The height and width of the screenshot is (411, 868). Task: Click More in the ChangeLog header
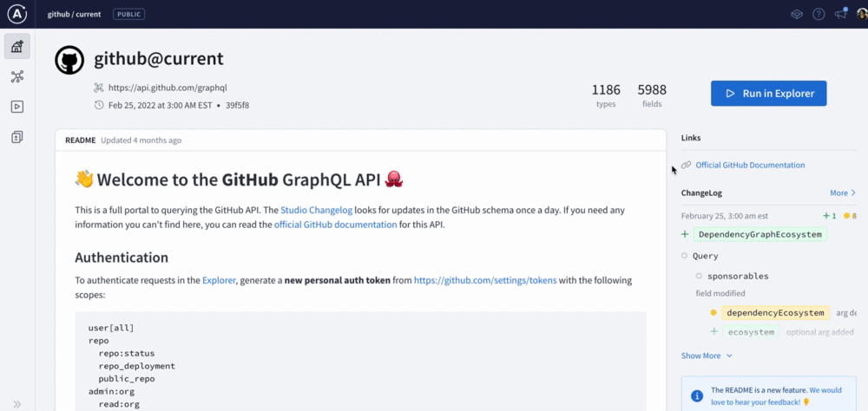tap(843, 193)
